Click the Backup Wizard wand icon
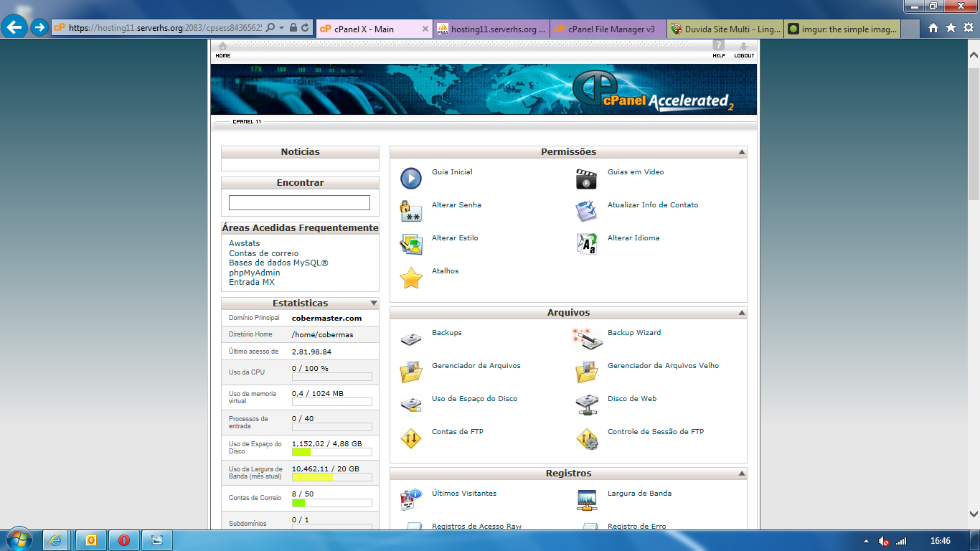Image resolution: width=980 pixels, height=551 pixels. point(586,339)
